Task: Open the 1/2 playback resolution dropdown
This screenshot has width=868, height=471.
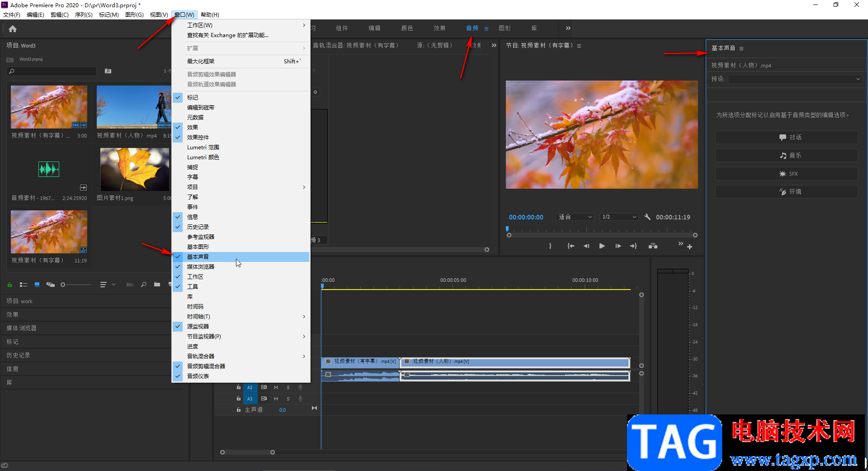Action: (x=619, y=217)
